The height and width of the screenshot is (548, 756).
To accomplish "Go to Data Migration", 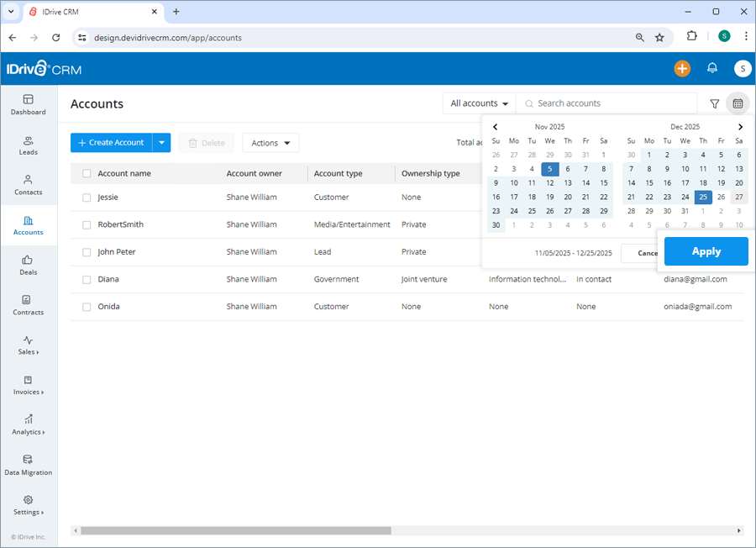I will coord(28,465).
